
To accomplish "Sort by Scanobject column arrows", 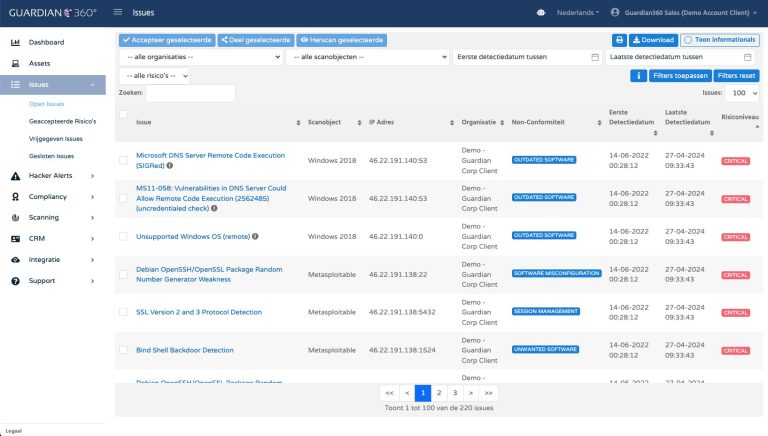I will [x=360, y=122].
